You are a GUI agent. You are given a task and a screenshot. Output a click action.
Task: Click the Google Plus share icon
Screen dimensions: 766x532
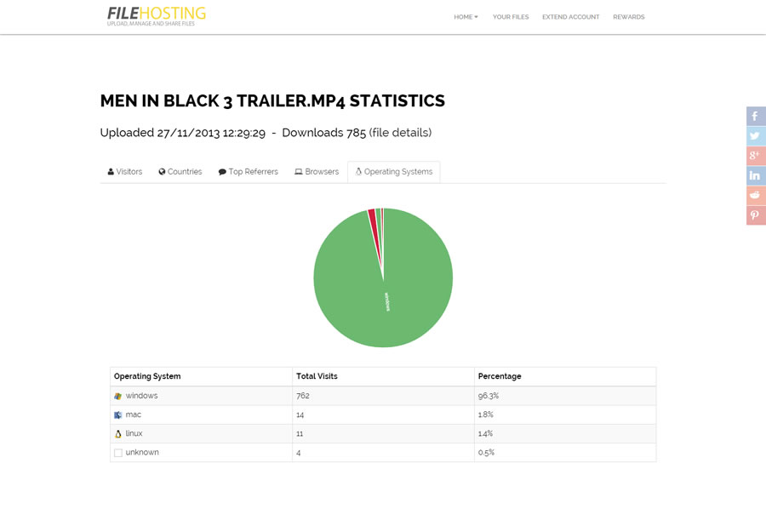tap(756, 156)
